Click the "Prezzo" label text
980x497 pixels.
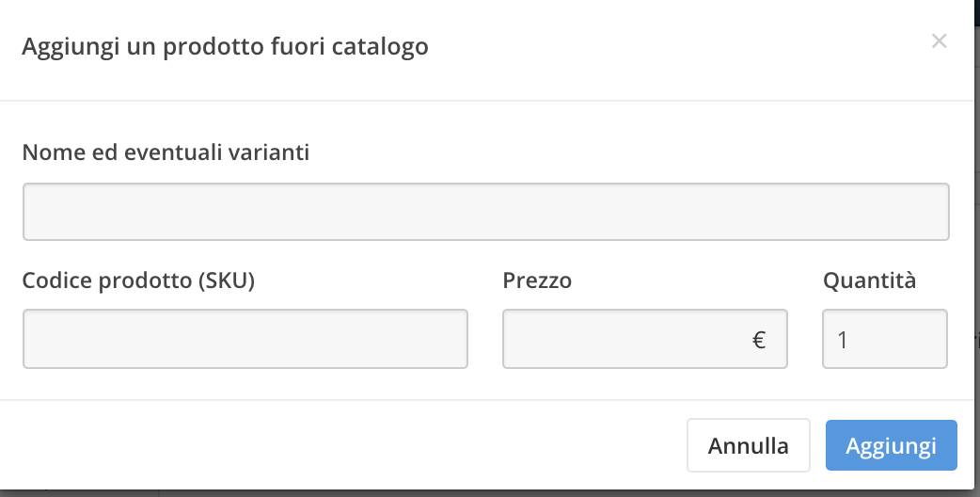pyautogui.click(x=537, y=281)
